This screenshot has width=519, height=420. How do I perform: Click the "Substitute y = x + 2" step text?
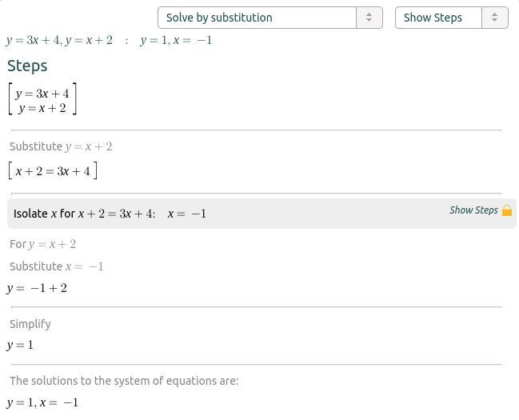click(x=61, y=146)
